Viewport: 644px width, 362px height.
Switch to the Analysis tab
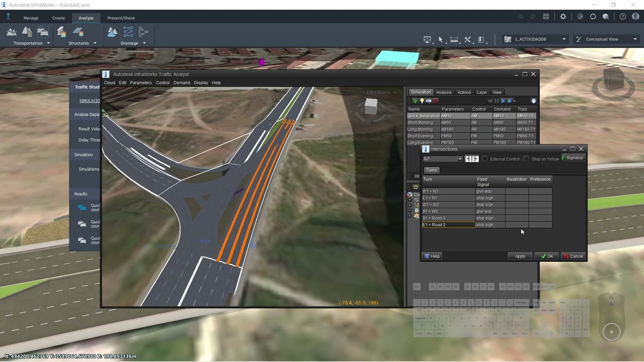[x=444, y=93]
